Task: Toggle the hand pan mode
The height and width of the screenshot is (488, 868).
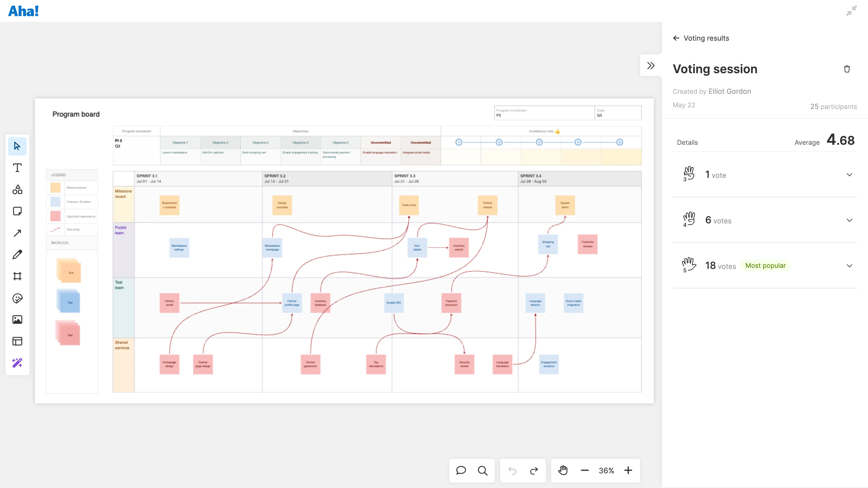Action: (563, 470)
